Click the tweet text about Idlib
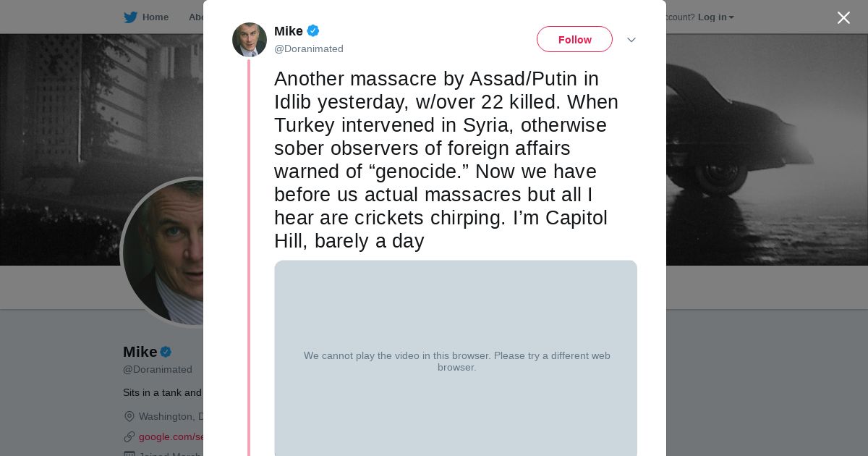Viewport: 868px width, 456px height. coord(446,159)
